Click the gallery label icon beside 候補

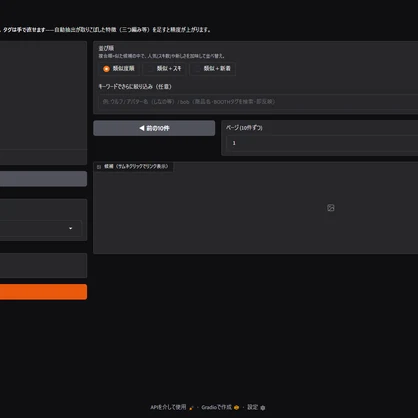[99, 167]
